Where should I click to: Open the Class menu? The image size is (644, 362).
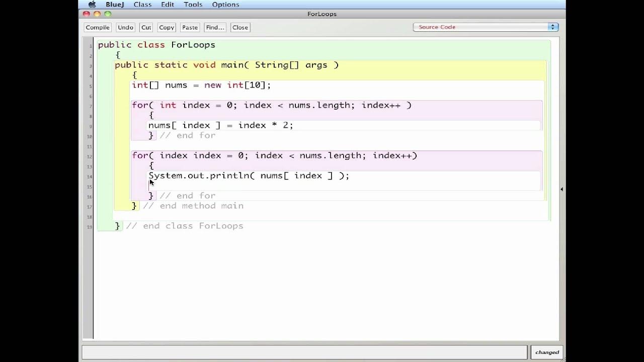142,5
